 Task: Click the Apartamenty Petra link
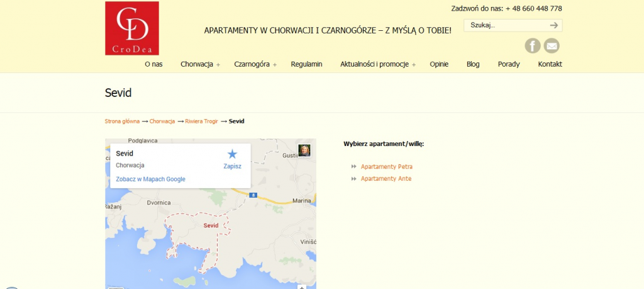coord(386,167)
